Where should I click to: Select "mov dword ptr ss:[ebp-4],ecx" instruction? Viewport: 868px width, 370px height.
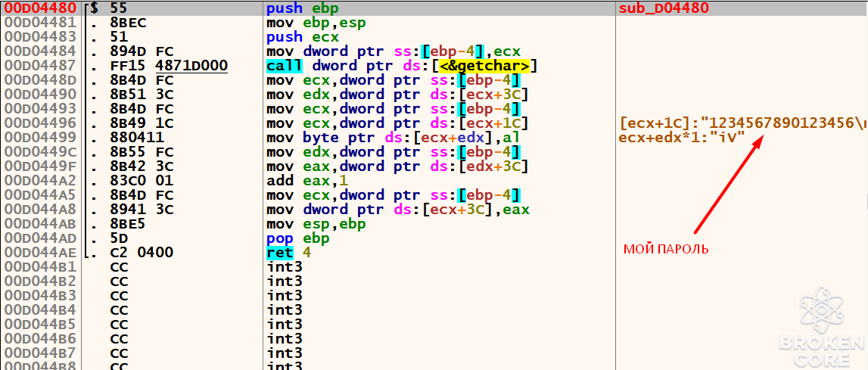pos(394,52)
